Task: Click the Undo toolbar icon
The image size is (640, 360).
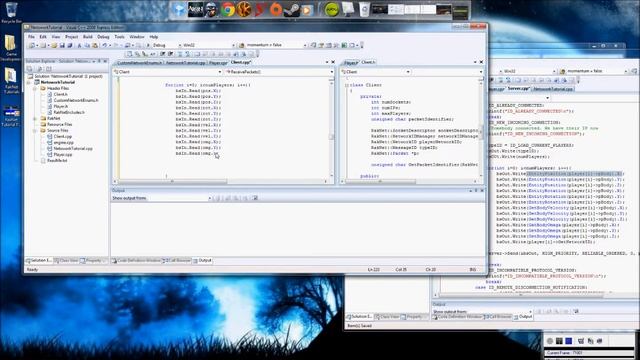Action: click(104, 45)
